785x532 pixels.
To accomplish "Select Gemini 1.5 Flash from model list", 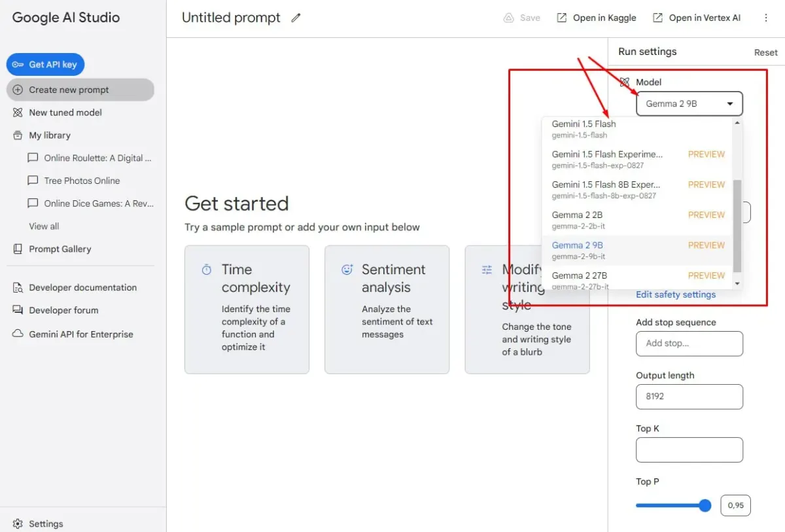I will (x=638, y=128).
